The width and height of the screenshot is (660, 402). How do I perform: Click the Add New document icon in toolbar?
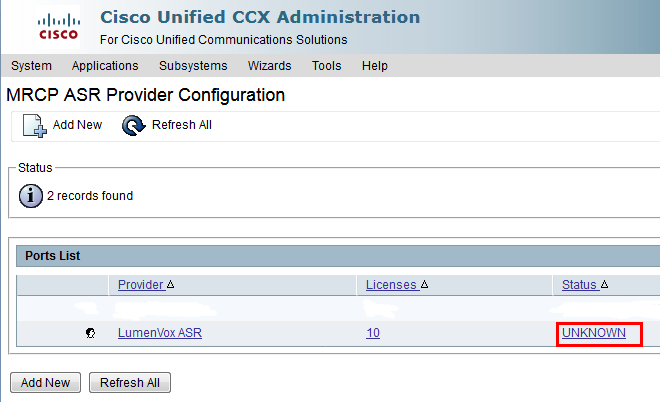coord(35,125)
